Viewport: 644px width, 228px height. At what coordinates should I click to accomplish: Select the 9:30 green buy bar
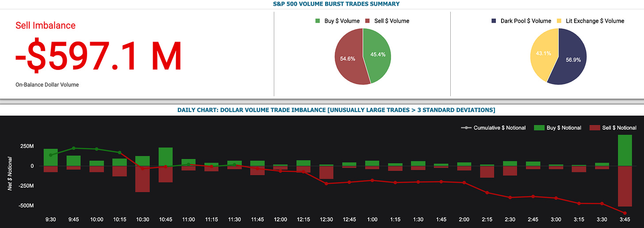51,157
